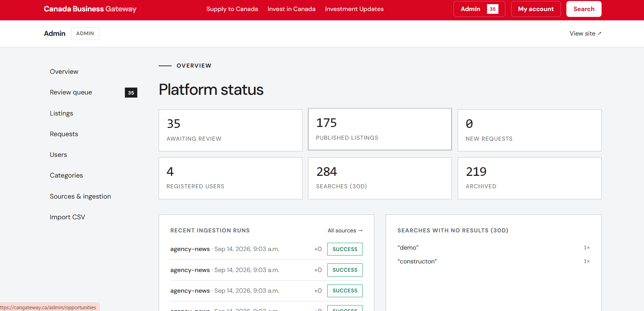
Task: Click first row's SUCCESS status badge
Action: tap(345, 249)
